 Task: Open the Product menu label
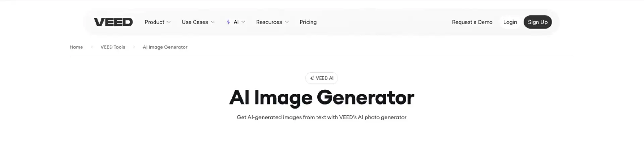154,22
